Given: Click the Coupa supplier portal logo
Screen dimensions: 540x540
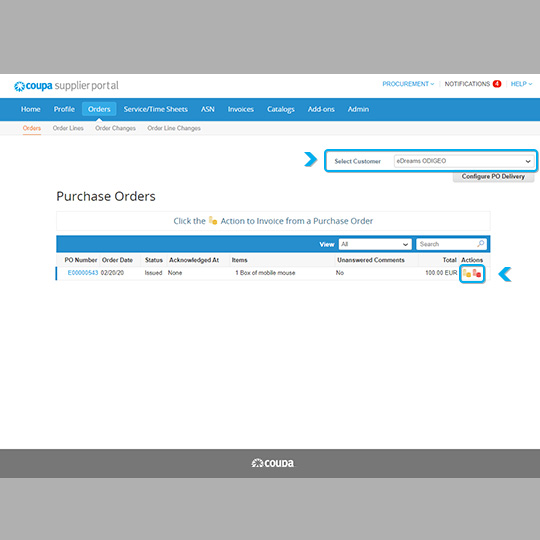Looking at the screenshot, I should point(66,86).
